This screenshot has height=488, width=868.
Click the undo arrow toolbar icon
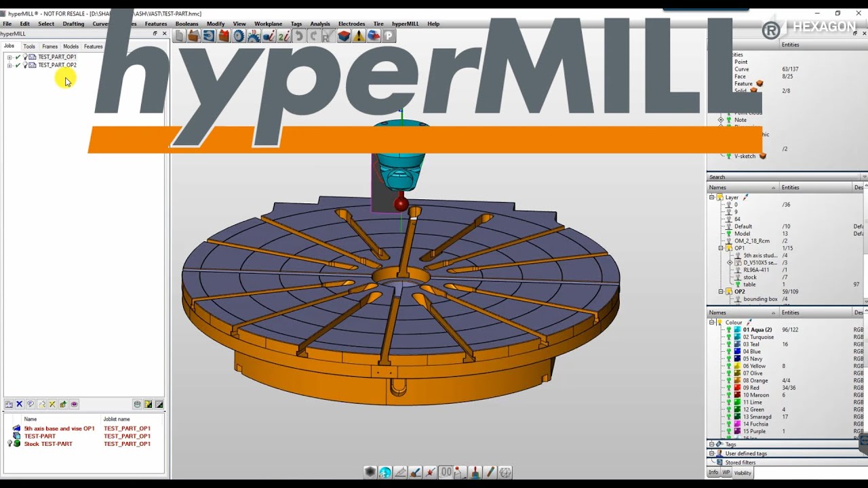click(x=299, y=36)
